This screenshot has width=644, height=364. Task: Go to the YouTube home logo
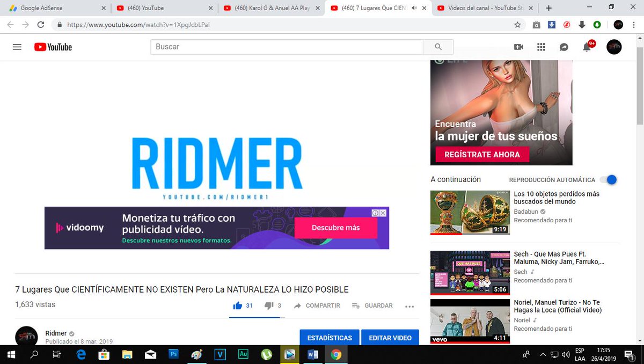click(53, 47)
